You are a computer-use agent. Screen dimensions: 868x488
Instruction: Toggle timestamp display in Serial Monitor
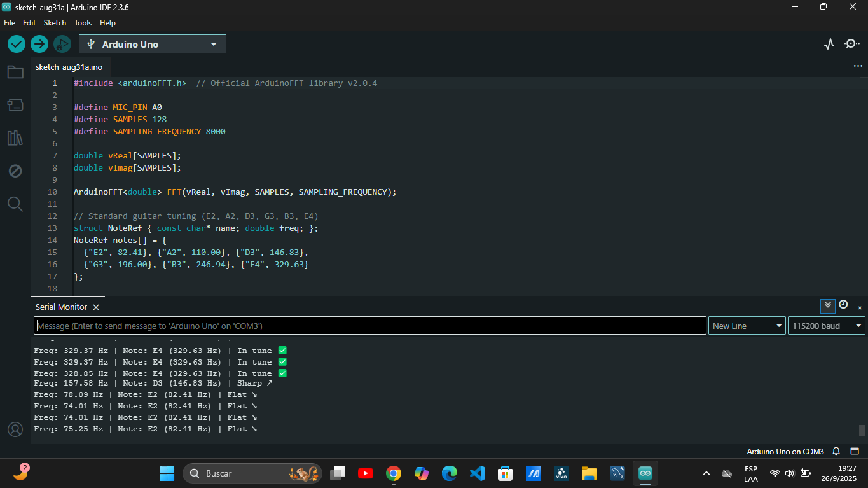(843, 305)
